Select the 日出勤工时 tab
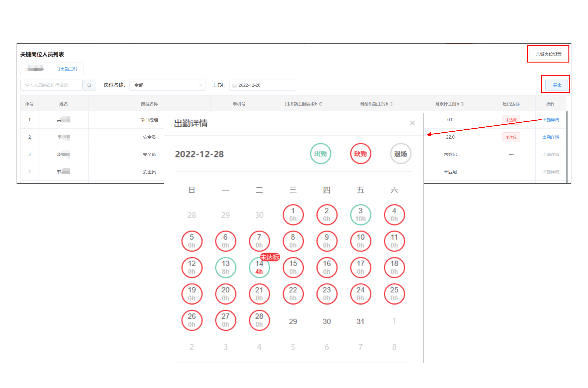588x388 pixels. [67, 69]
